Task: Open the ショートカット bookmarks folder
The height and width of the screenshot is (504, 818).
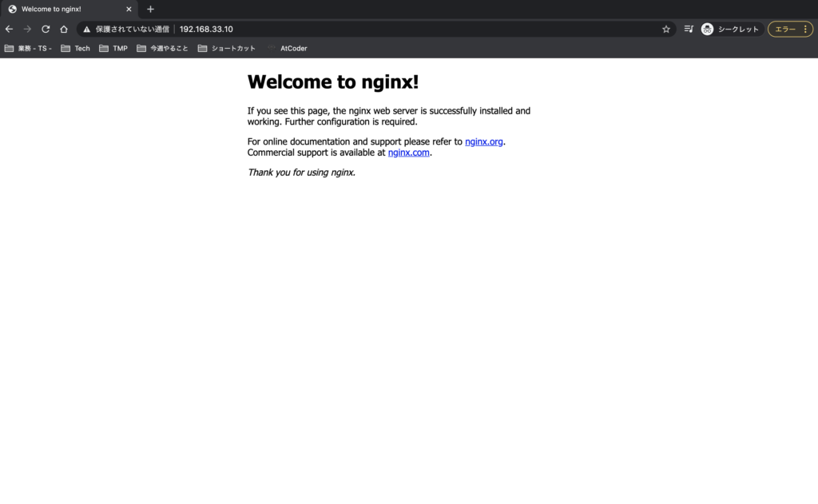Action: (226, 48)
